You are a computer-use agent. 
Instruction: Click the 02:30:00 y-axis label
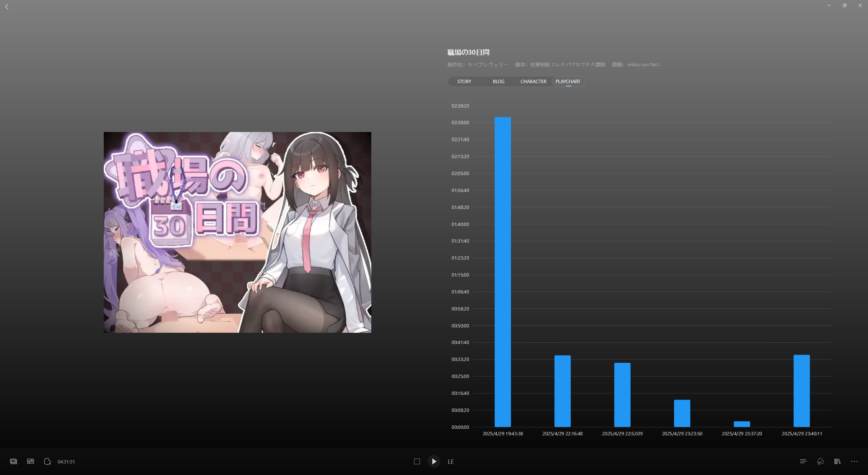coord(460,122)
